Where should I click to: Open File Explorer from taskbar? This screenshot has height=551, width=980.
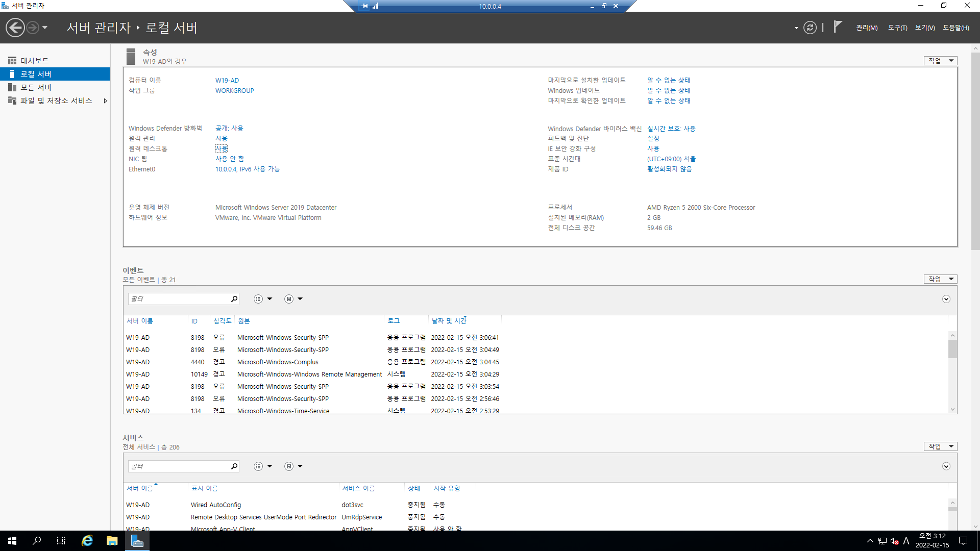pos(112,541)
